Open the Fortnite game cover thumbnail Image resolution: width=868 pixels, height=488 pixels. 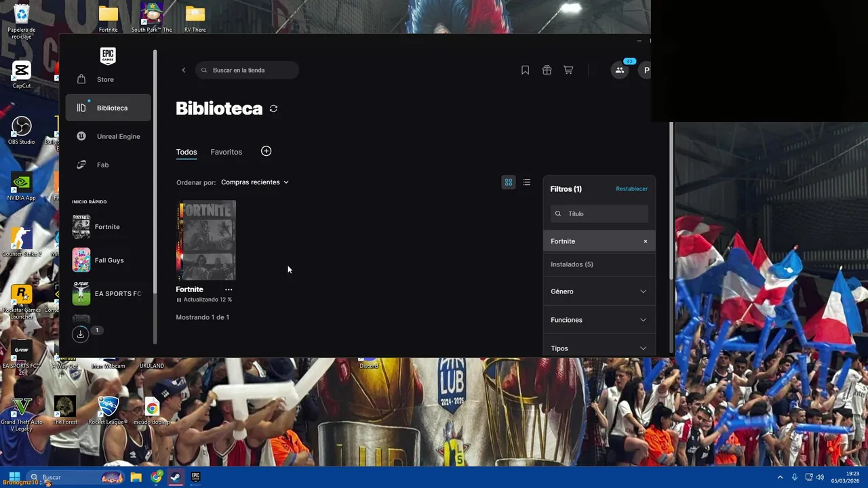[206, 240]
